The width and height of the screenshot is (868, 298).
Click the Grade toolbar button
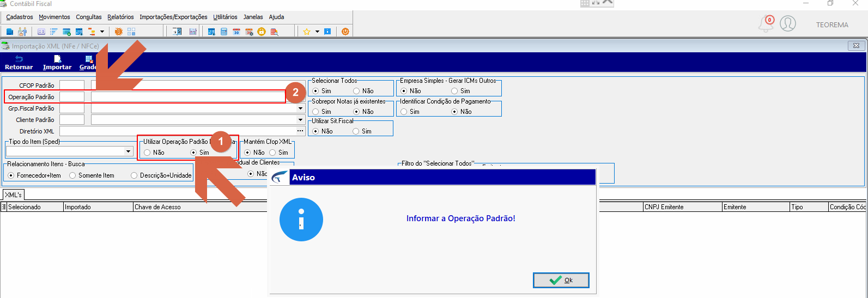88,63
